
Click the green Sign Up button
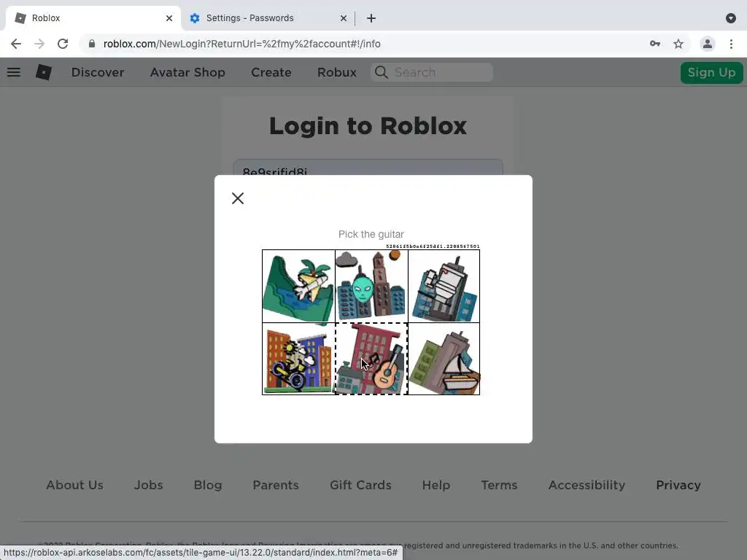pyautogui.click(x=711, y=72)
